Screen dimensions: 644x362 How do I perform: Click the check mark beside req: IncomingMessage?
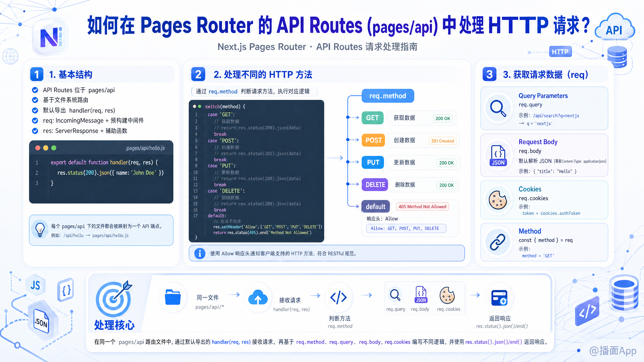point(35,121)
